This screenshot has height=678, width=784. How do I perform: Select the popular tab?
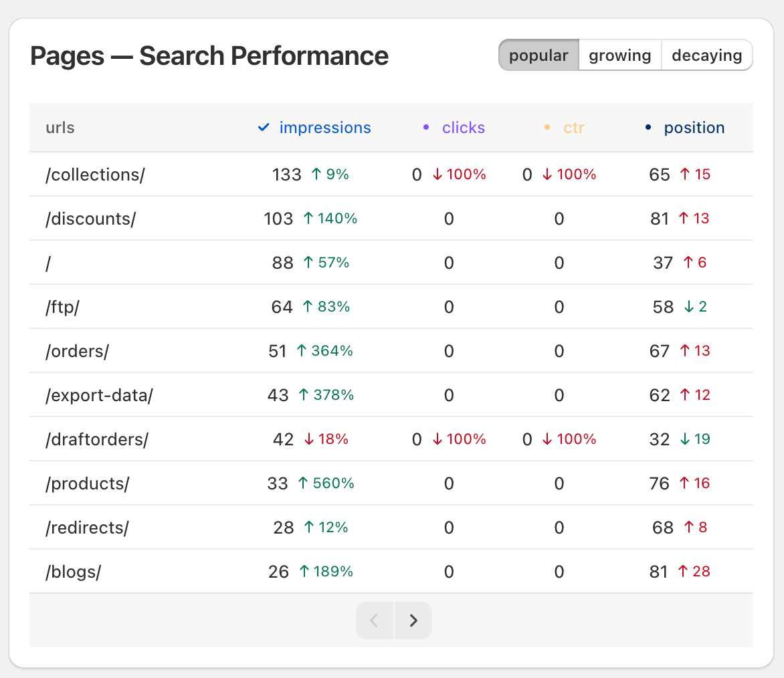coord(538,55)
